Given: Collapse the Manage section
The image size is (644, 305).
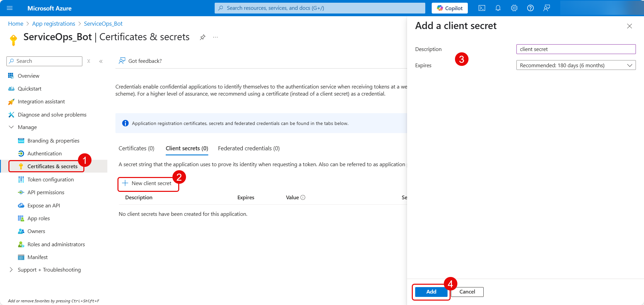Looking at the screenshot, I should 11,127.
